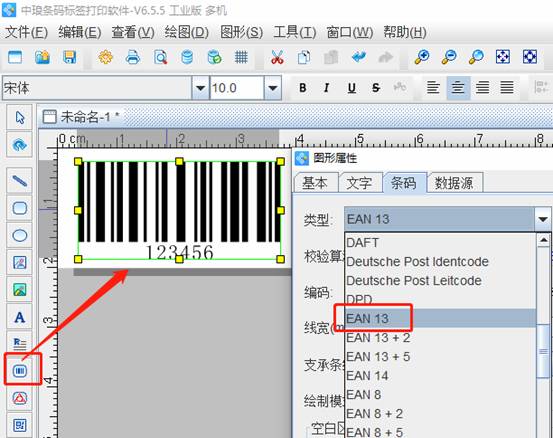Select the QR code tool

[x=20, y=426]
